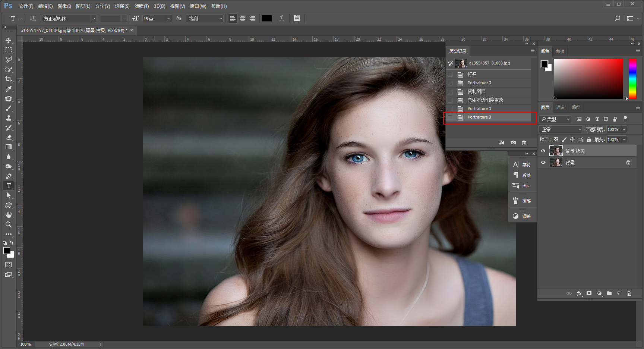Open the 滤镜(T) menu
644x349 pixels.
click(142, 6)
